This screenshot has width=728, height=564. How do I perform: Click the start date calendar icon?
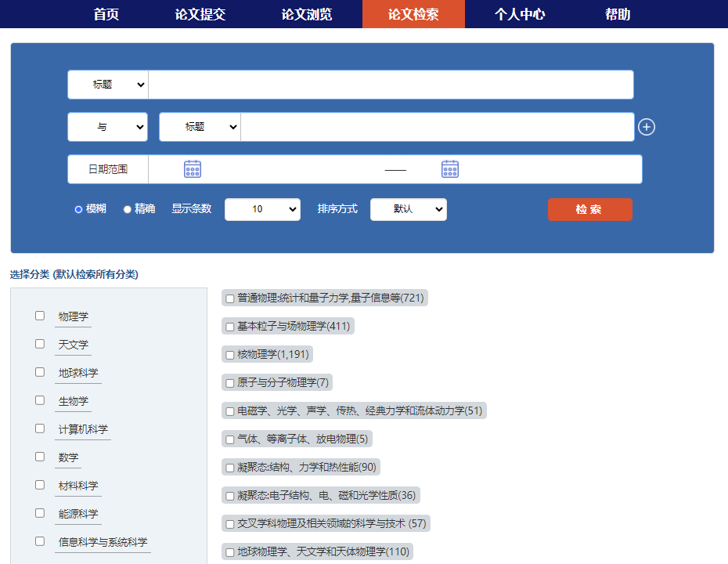pyautogui.click(x=193, y=169)
